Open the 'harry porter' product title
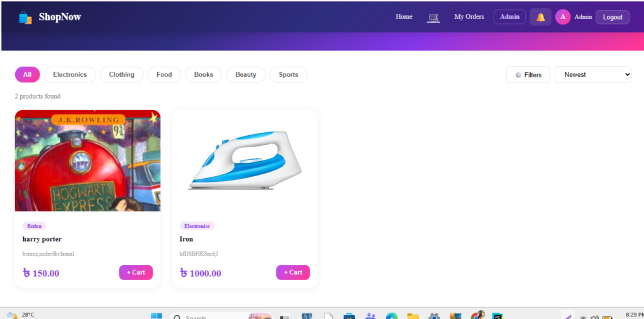The height and width of the screenshot is (319, 644). point(42,239)
